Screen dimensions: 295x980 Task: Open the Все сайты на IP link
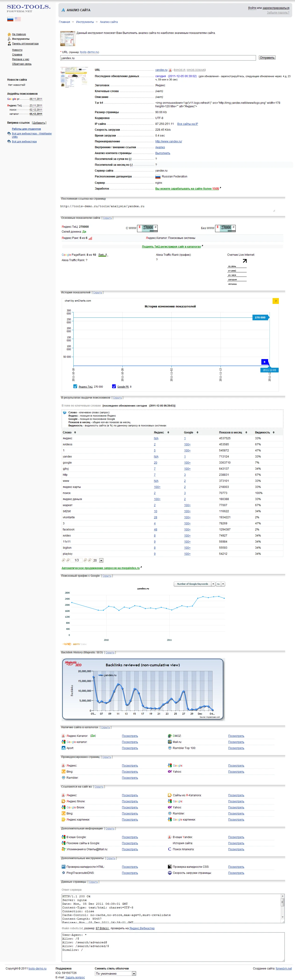click(187, 124)
